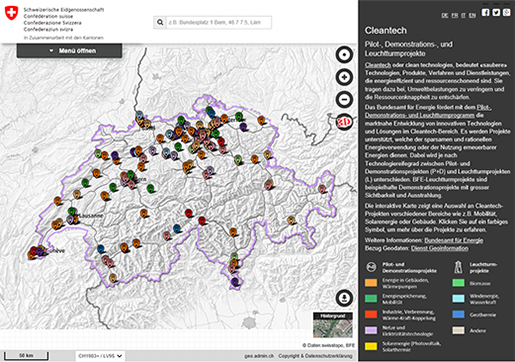The image size is (515, 362).
Task: Select the orange marker on the western Jura border
Action: (x=58, y=201)
